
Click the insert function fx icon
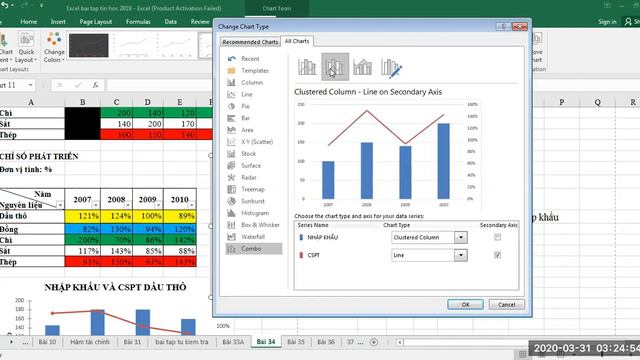pos(95,85)
